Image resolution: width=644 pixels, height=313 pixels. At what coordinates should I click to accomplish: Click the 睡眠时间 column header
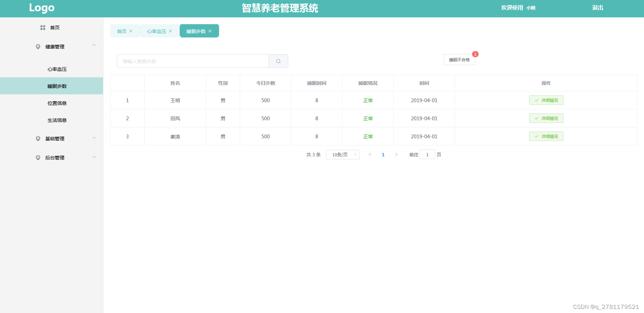(x=317, y=83)
